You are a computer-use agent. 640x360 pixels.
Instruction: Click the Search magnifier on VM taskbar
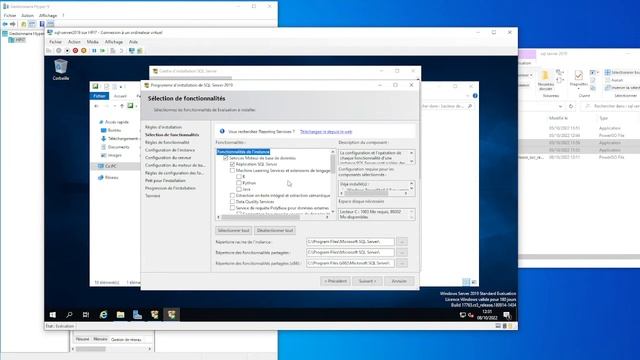click(69, 315)
